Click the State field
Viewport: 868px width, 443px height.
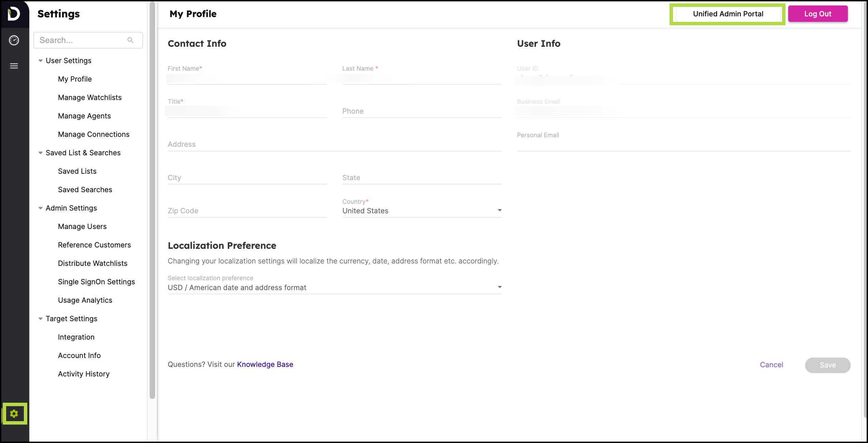coord(422,178)
